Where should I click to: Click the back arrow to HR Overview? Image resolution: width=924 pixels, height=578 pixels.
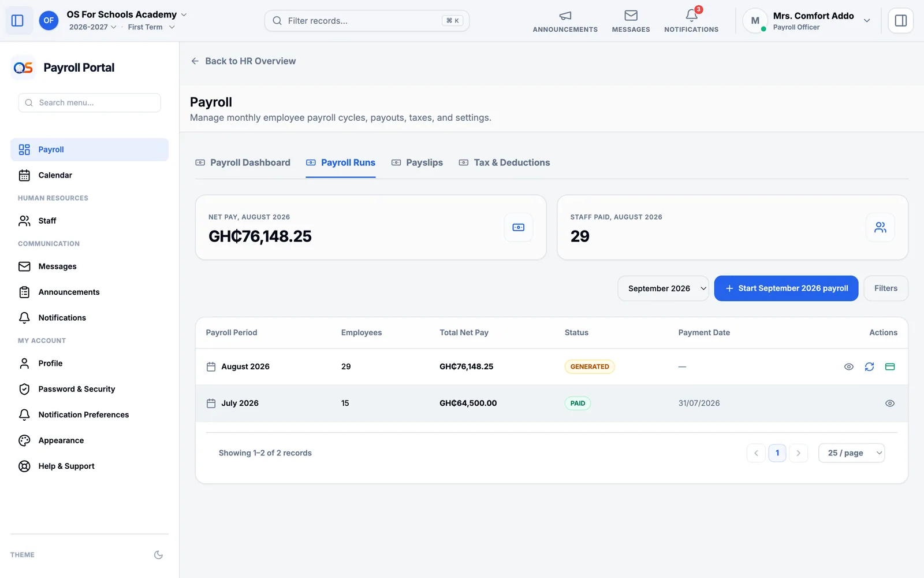point(195,61)
